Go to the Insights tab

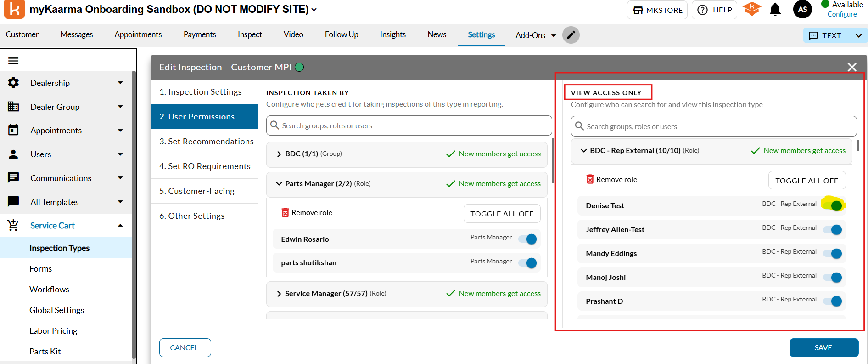click(393, 34)
